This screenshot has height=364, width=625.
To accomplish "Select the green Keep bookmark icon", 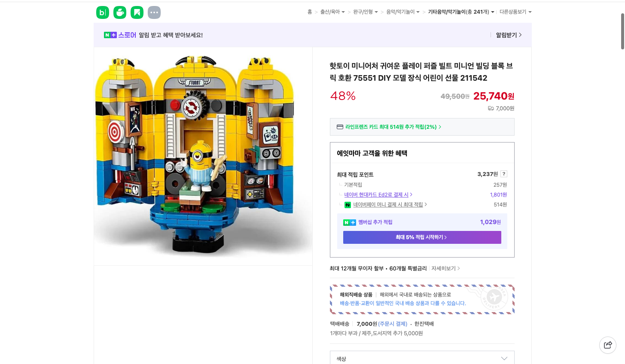I will (x=137, y=12).
